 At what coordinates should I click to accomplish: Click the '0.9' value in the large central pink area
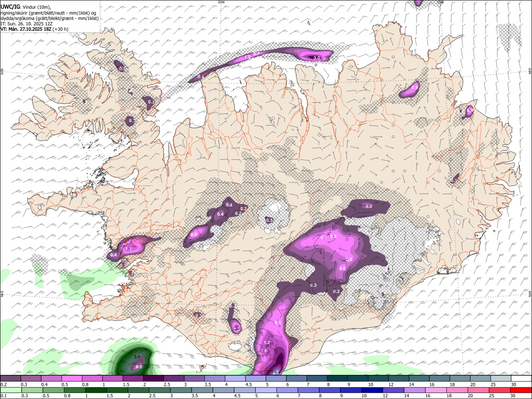click(333, 236)
